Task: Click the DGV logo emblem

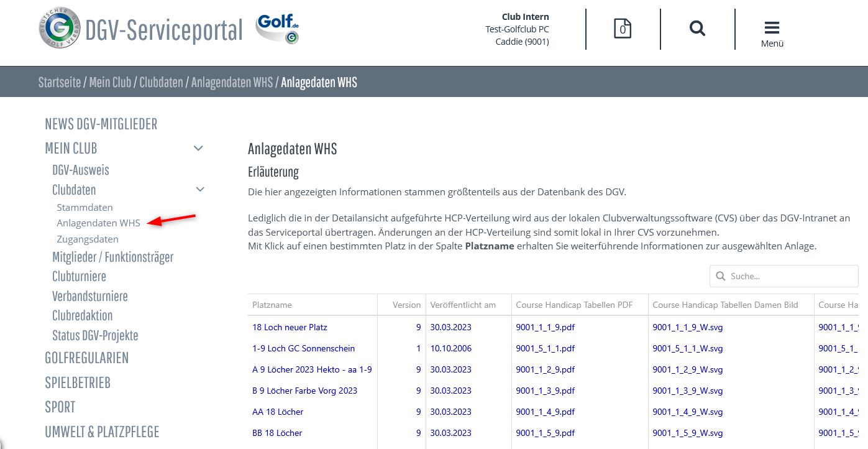Action: [x=59, y=28]
